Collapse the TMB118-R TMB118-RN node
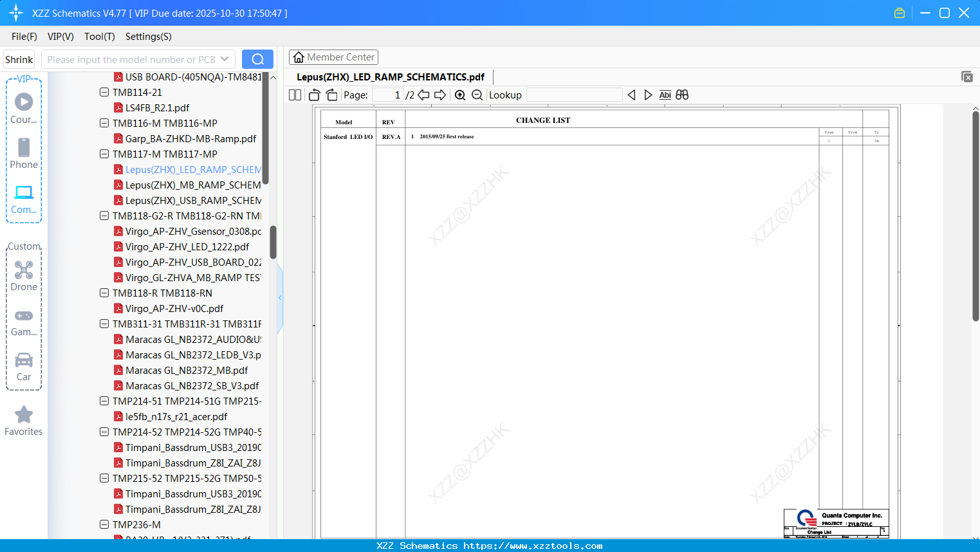The height and width of the screenshot is (552, 980). tap(104, 293)
